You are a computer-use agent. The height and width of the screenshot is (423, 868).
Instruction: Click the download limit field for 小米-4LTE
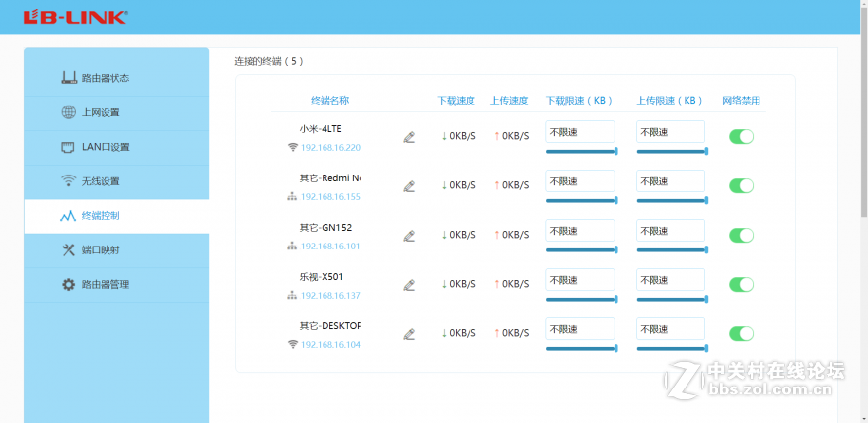580,132
